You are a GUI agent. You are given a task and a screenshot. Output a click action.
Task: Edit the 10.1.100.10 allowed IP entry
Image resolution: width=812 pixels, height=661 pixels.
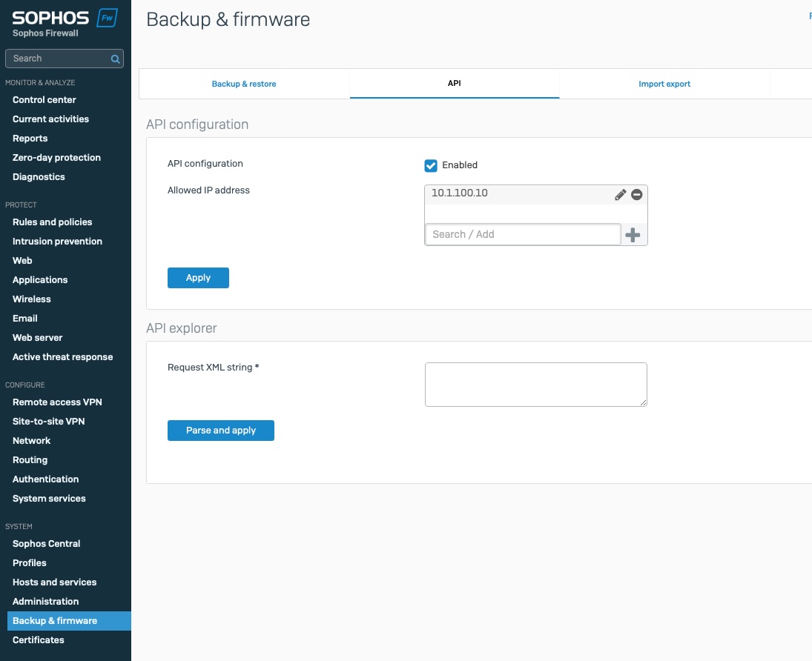click(x=620, y=195)
